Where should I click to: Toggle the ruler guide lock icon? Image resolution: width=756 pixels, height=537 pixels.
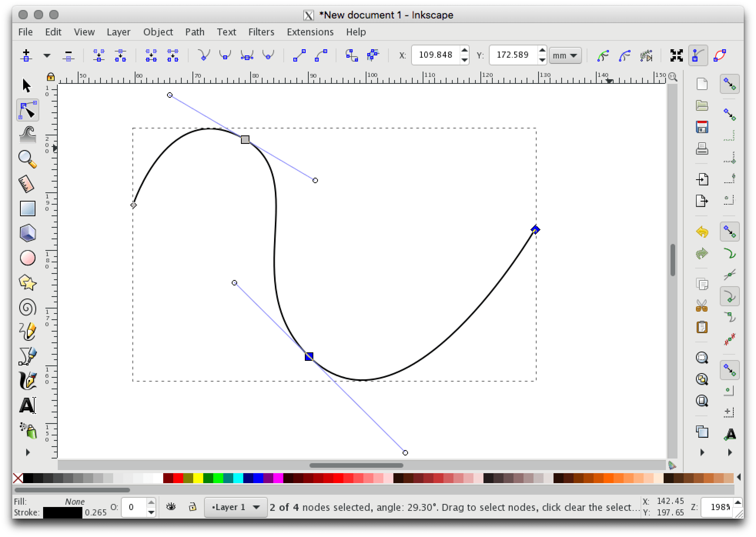click(x=50, y=77)
